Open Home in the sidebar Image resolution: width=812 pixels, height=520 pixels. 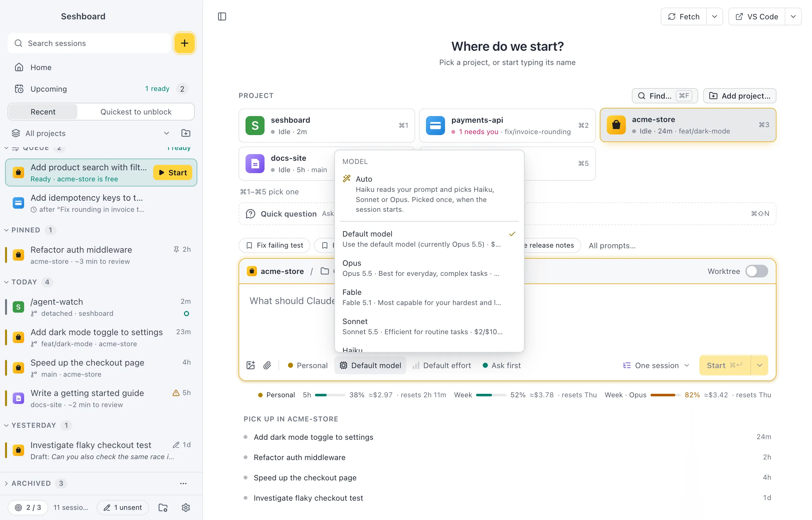(101, 67)
